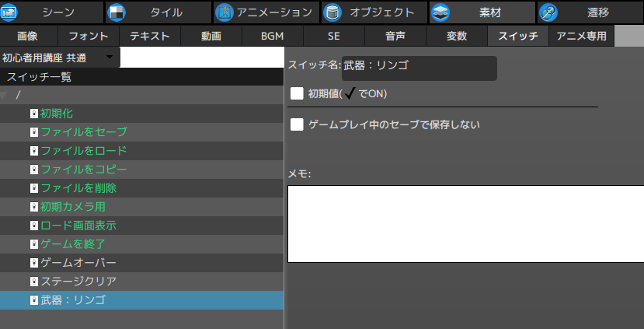Click inside the メモ text area

click(x=466, y=224)
